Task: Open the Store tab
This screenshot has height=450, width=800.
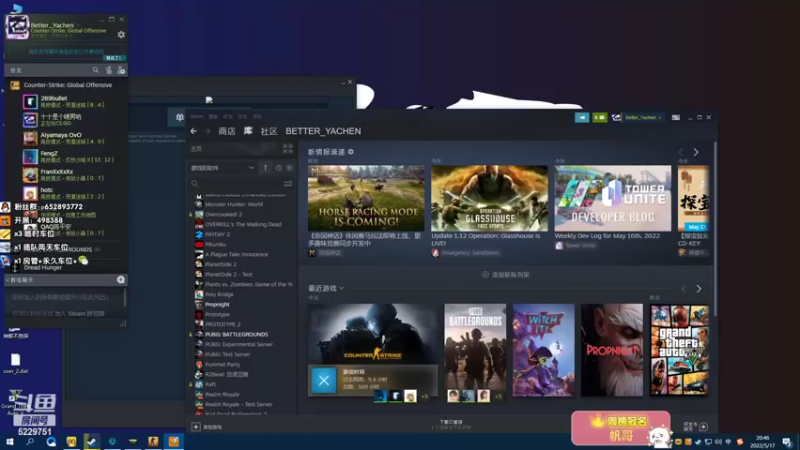Action: (227, 131)
